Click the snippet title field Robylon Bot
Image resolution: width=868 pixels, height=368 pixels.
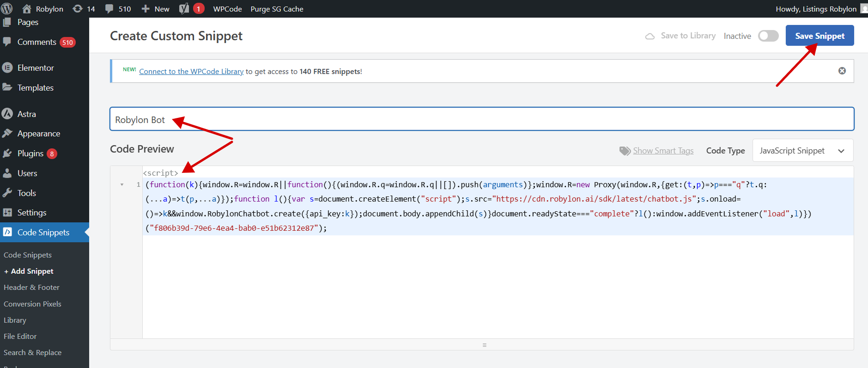pyautogui.click(x=482, y=119)
